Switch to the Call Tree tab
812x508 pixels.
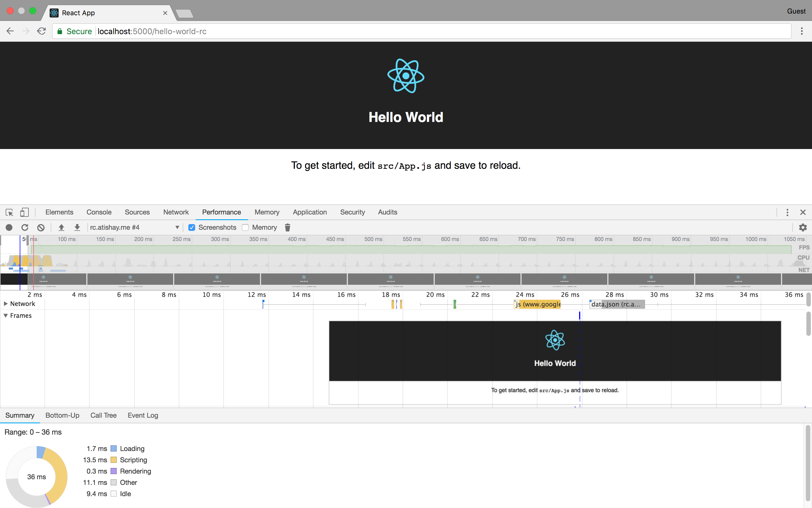coord(103,416)
